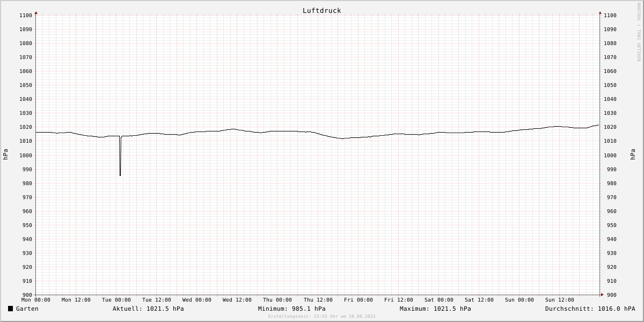
Task: Click the 'Sun 12:00' time axis label
Action: coord(560,300)
